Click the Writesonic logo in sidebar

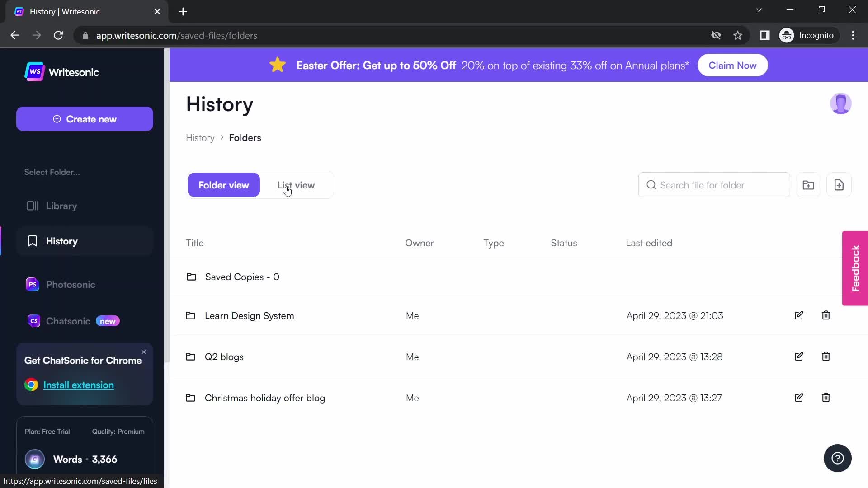pos(61,72)
